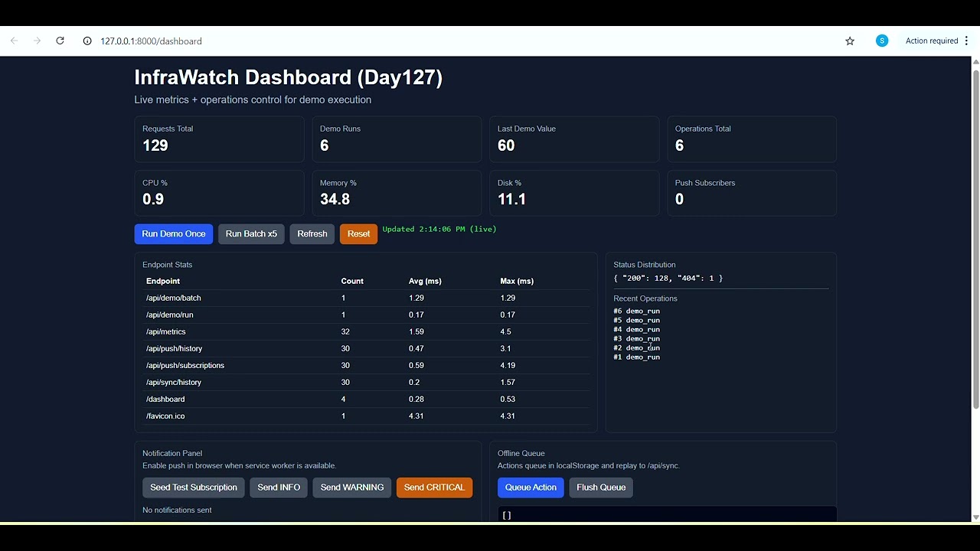Click the Run Batch x5 button
This screenshot has height=551, width=980.
251,234
